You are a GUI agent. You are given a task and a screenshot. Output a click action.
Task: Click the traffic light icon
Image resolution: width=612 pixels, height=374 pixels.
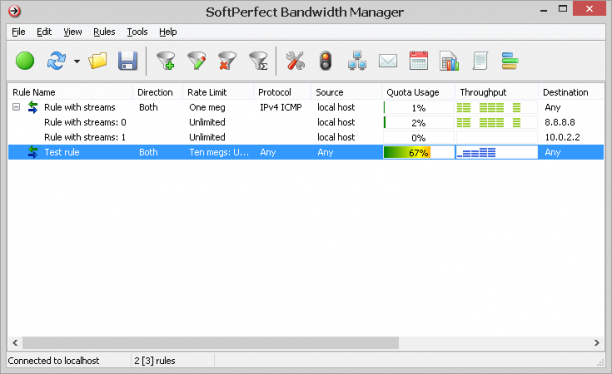pos(326,61)
